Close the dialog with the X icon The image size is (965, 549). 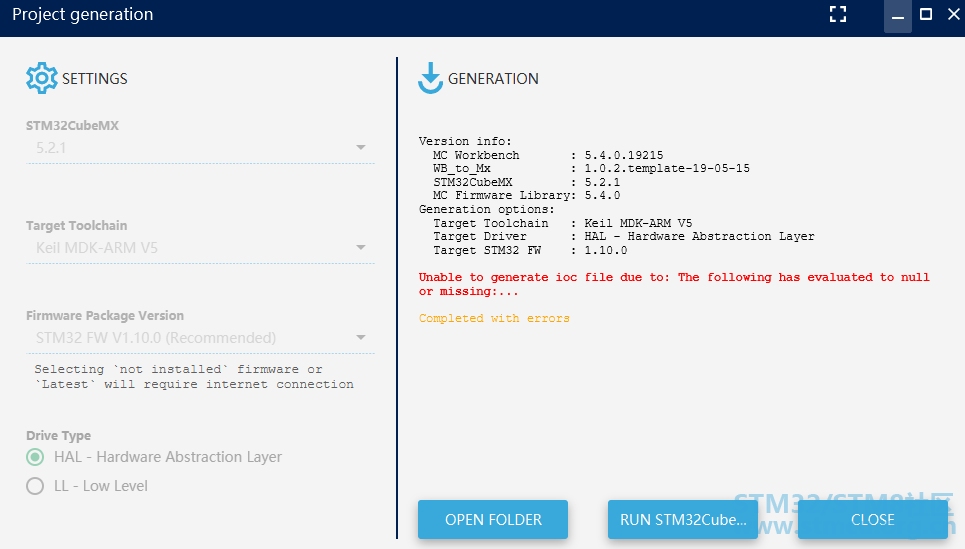954,14
